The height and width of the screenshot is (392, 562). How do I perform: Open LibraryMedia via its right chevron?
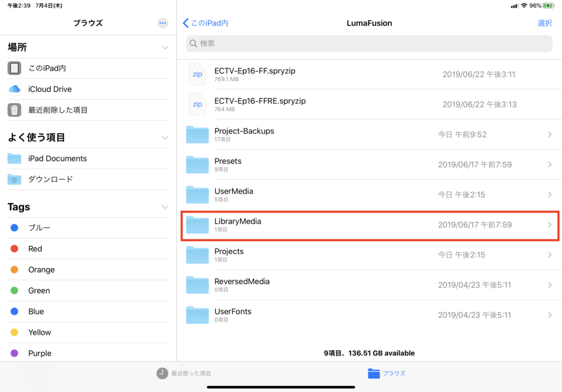[x=549, y=224]
